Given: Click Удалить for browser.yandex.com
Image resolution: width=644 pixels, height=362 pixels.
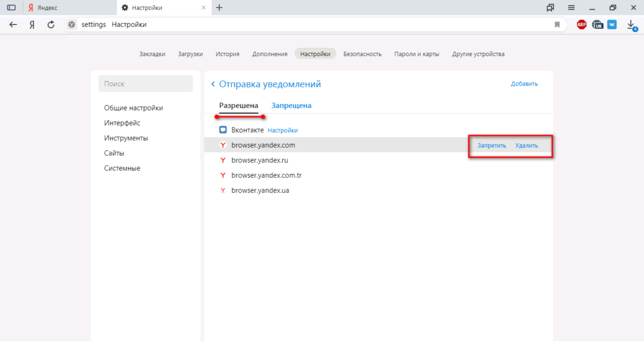Looking at the screenshot, I should (x=526, y=145).
